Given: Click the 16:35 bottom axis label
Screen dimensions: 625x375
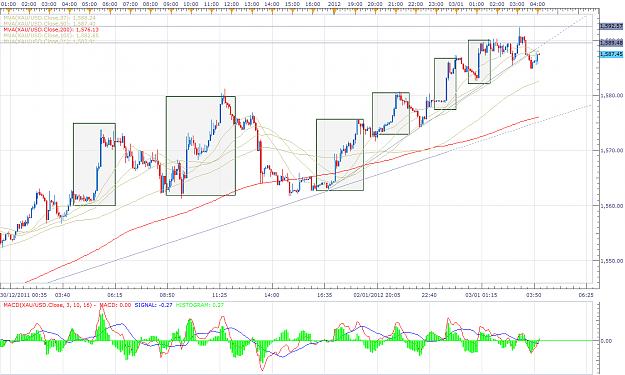Looking at the screenshot, I should point(324,295).
